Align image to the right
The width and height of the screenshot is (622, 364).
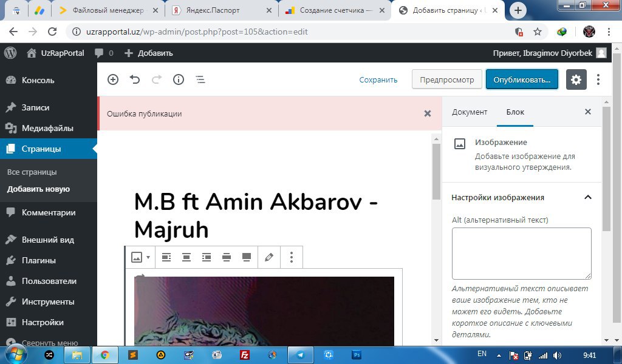207,257
